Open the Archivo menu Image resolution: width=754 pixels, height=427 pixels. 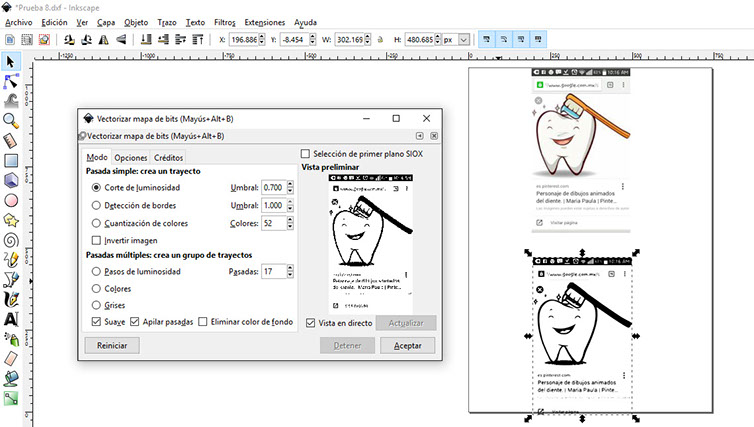19,22
